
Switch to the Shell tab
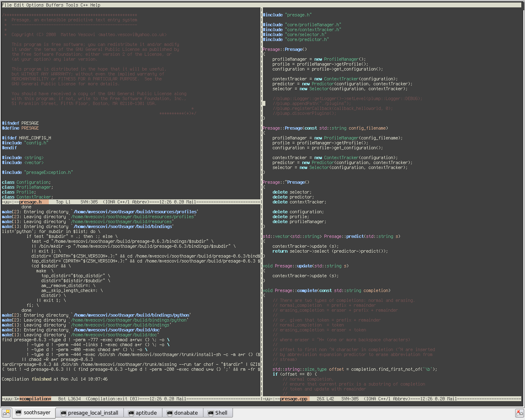217,413
